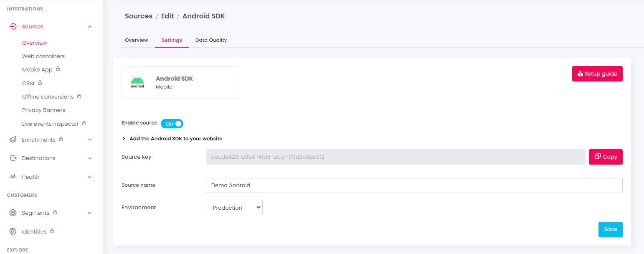The width and height of the screenshot is (644, 254).
Task: Click the Destinations exit-arrow icon
Action: [x=13, y=158]
